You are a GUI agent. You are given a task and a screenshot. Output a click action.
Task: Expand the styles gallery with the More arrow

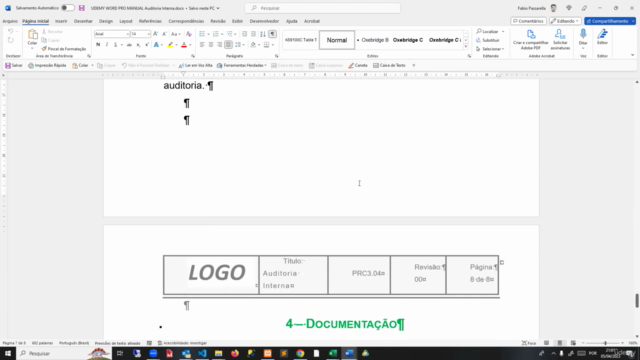tap(466, 47)
